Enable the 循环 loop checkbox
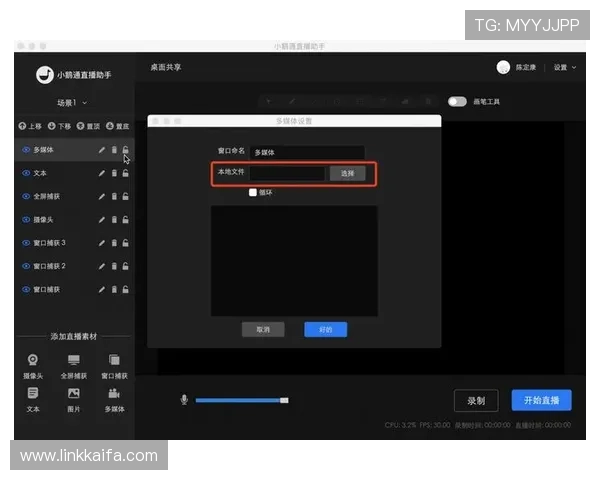Viewport: 600px width, 480px height. [253, 192]
